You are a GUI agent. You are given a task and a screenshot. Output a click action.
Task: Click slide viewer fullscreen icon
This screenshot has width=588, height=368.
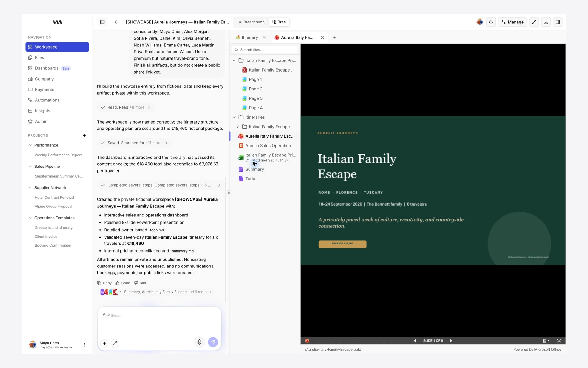[559, 341]
